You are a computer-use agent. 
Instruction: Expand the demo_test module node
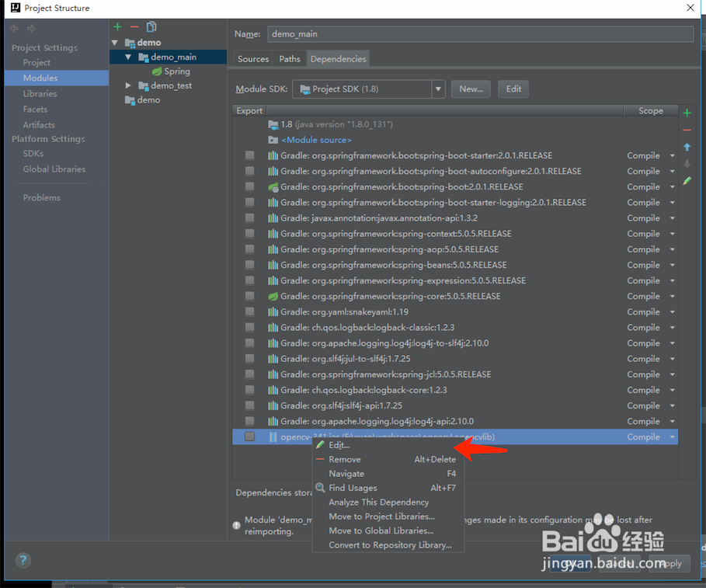point(128,85)
